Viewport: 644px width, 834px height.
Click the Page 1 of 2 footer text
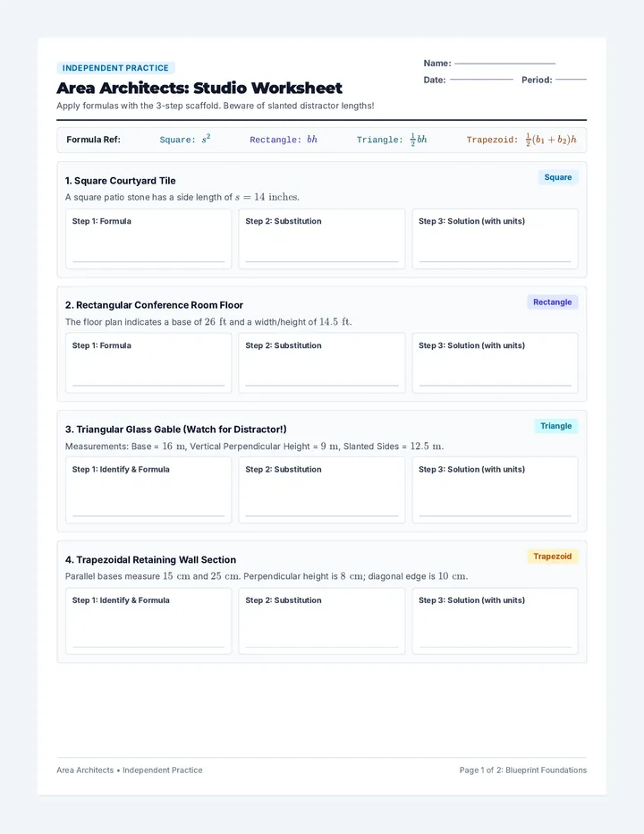[x=523, y=770]
